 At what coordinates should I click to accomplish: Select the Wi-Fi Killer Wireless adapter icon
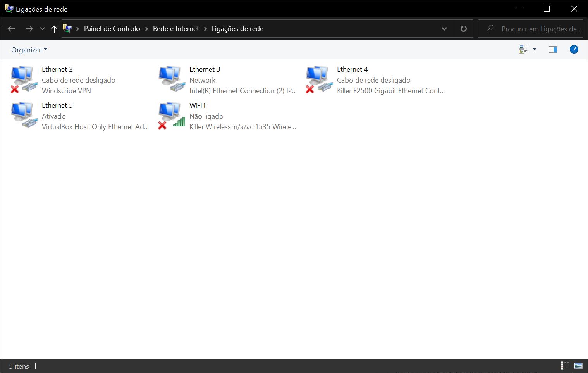click(170, 115)
